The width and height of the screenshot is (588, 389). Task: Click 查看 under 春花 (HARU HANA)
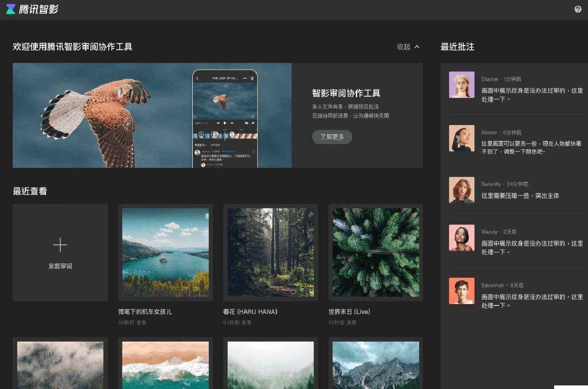(247, 323)
